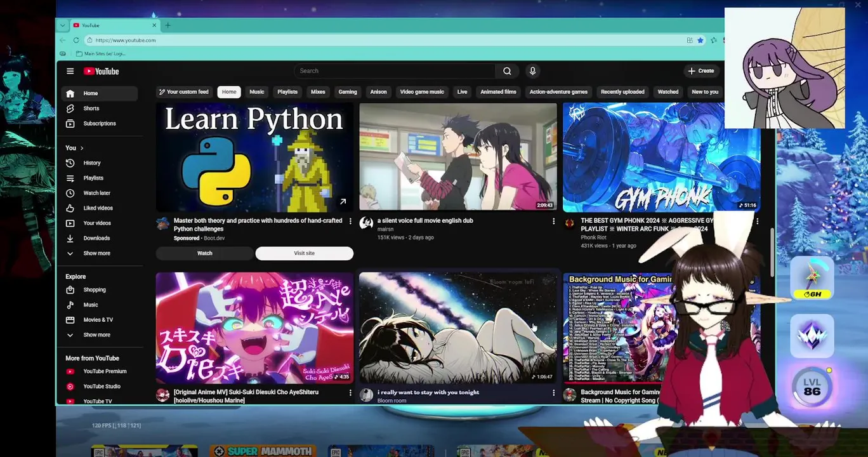Click the browser back arrow
Viewport: 868px width, 457px height.
click(63, 40)
